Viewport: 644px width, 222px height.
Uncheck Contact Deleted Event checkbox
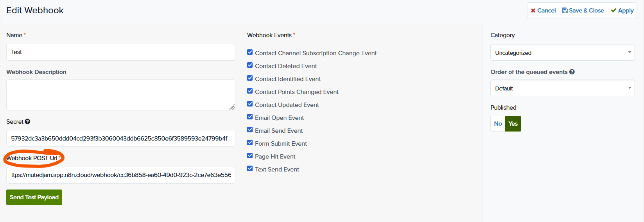(250, 65)
